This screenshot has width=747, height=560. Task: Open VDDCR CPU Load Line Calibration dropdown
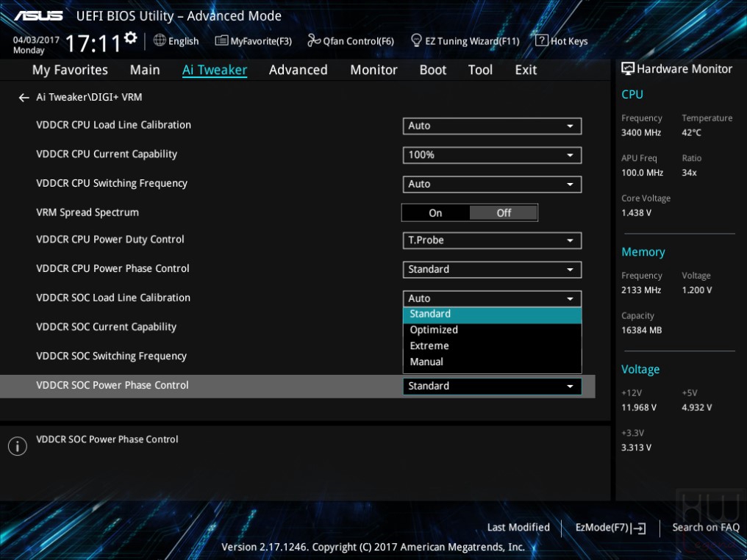coord(492,126)
